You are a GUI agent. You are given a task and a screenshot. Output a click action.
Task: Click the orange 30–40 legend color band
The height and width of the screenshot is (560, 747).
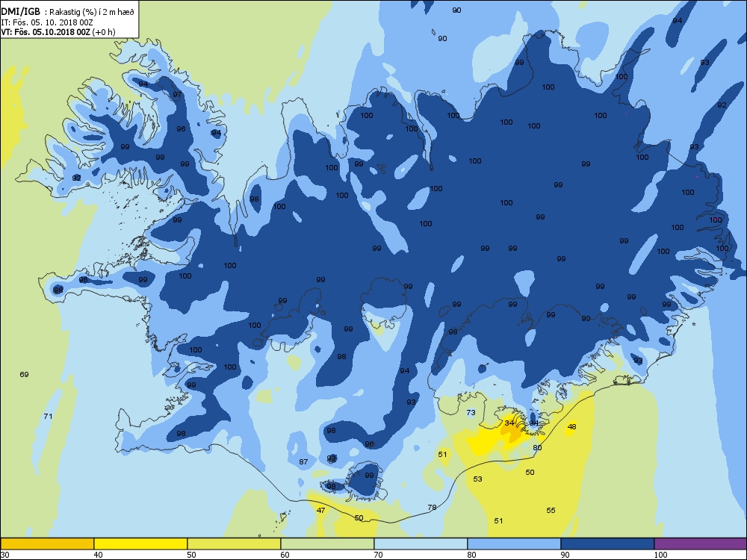(x=47, y=544)
